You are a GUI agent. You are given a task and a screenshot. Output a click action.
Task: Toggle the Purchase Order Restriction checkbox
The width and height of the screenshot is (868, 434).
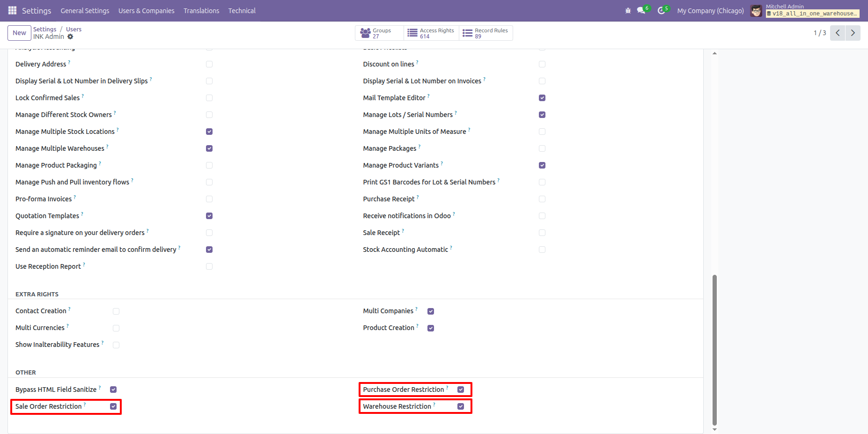tap(461, 390)
